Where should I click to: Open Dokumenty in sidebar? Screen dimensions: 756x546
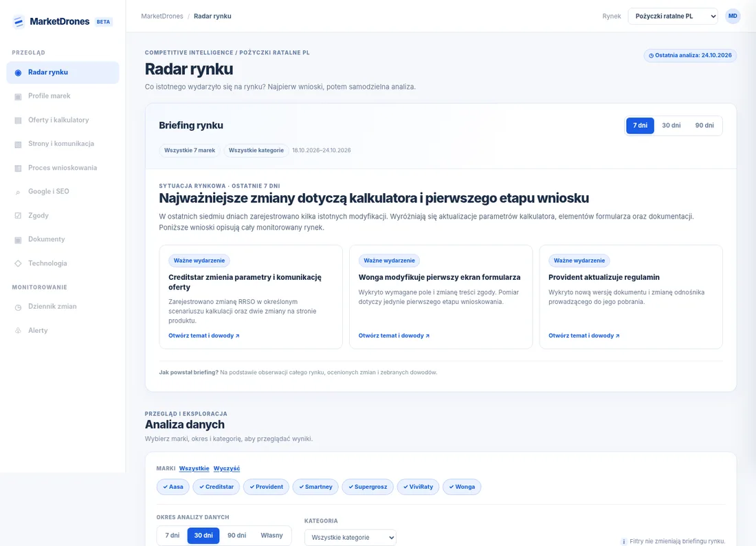63,239
